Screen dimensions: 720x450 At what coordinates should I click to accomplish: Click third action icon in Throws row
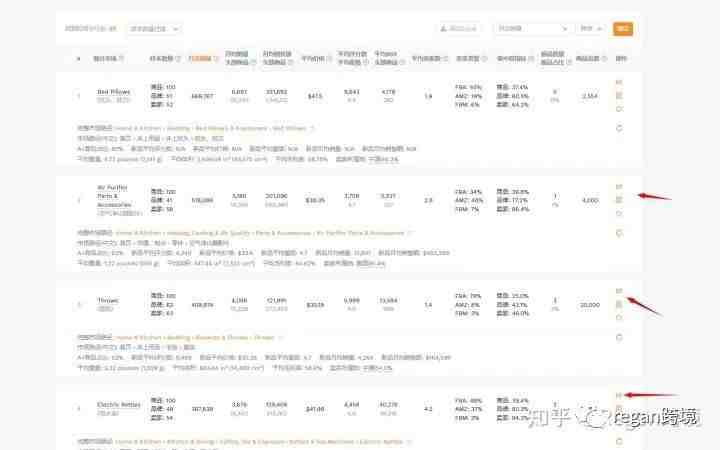point(619,317)
